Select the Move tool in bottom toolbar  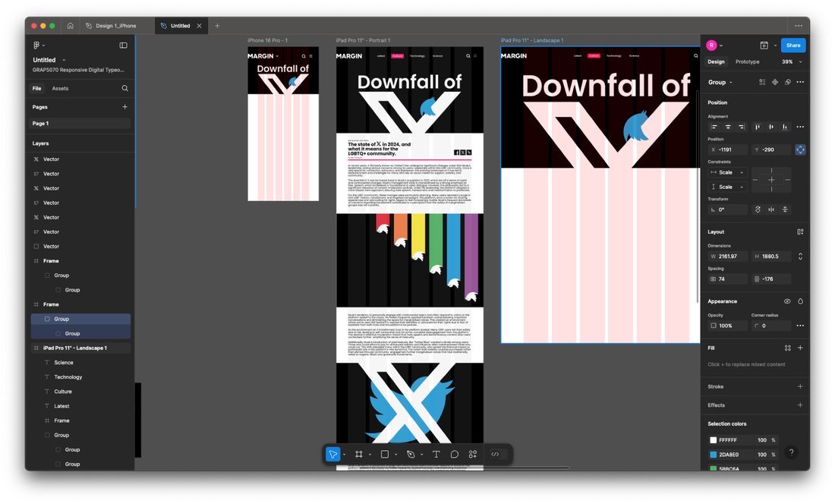click(x=332, y=454)
